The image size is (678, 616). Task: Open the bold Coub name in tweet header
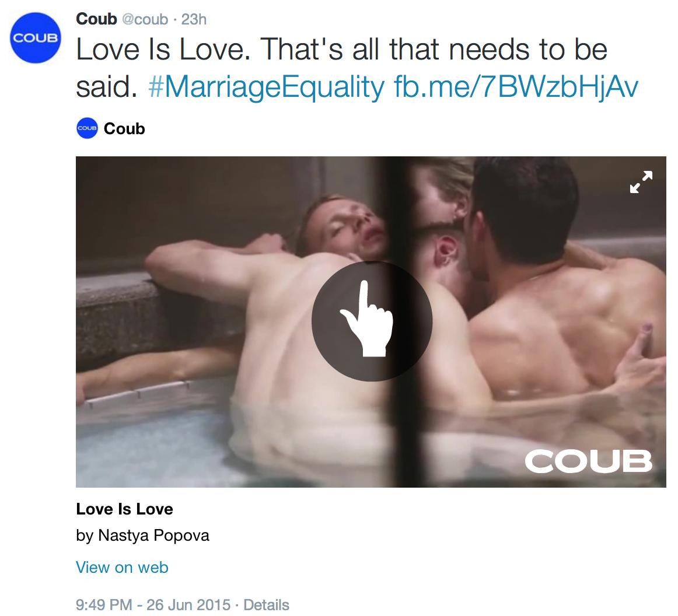[96, 19]
